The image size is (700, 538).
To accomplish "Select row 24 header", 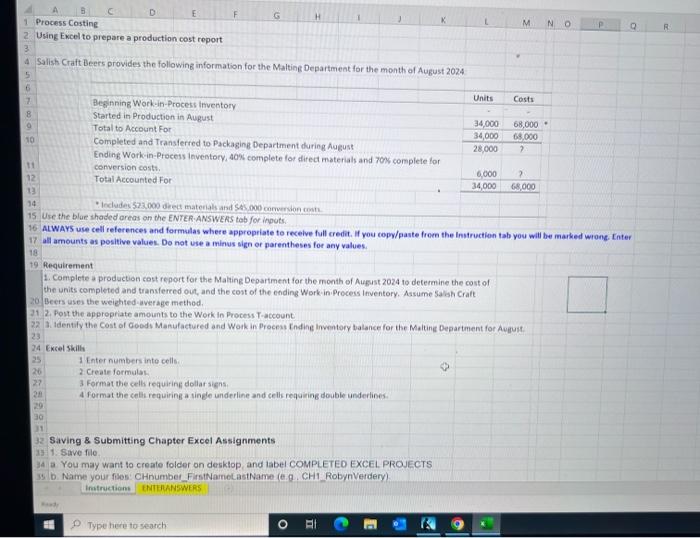I will click(36, 348).
